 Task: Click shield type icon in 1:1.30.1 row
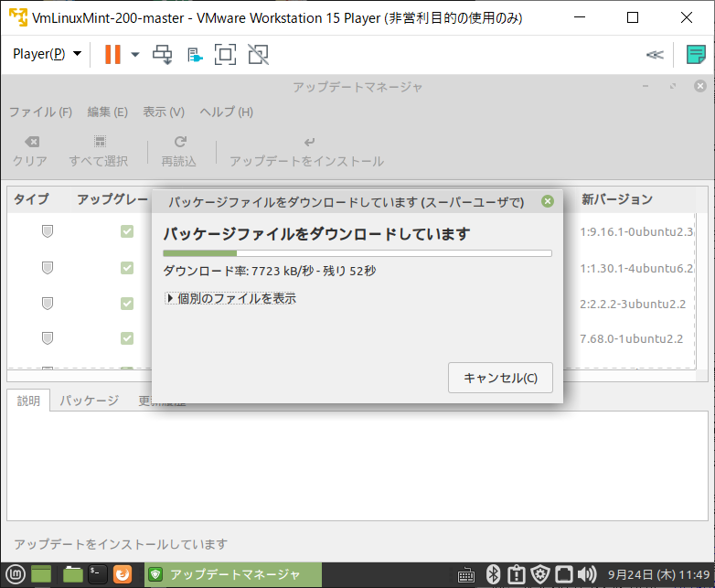(x=48, y=268)
